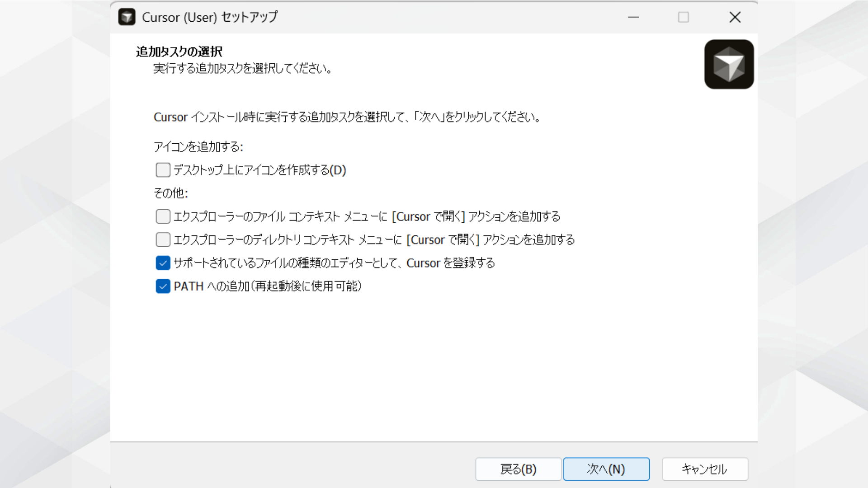Screen dimensions: 868x488
Task: Check the directory context menu [Cursor で開く] option
Action: [x=163, y=239]
